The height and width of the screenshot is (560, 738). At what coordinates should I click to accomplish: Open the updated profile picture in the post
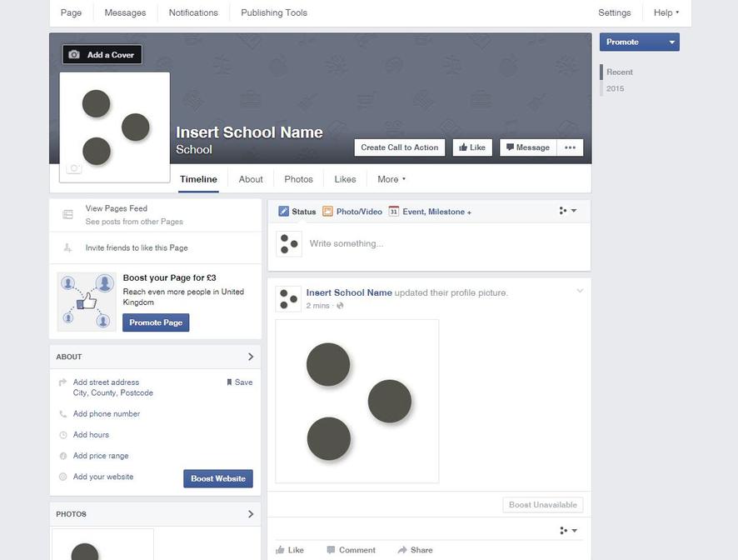357,402
